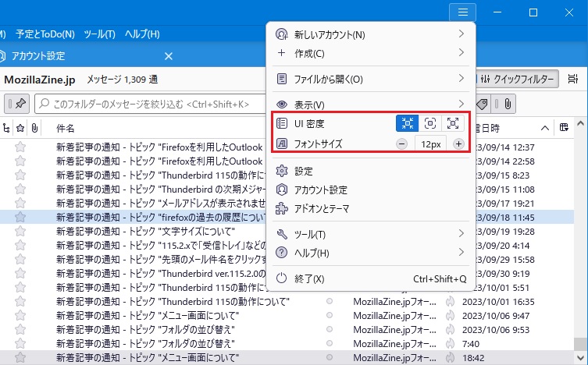Select normal UI density button

(x=430, y=124)
